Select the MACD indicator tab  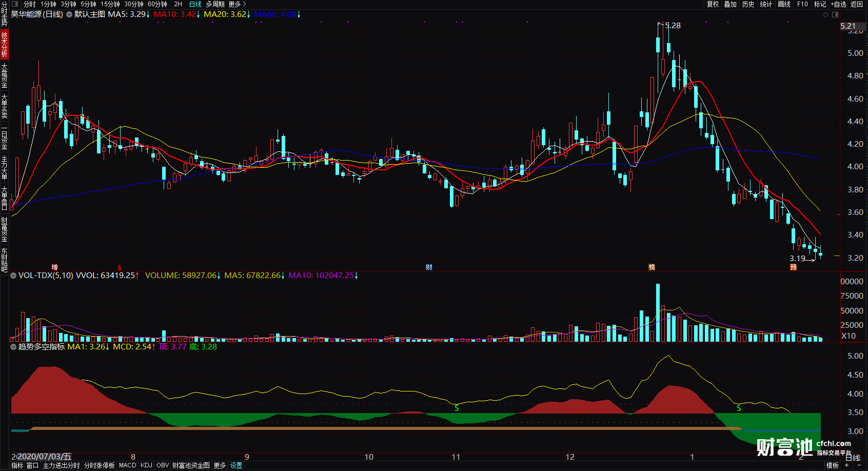127,465
